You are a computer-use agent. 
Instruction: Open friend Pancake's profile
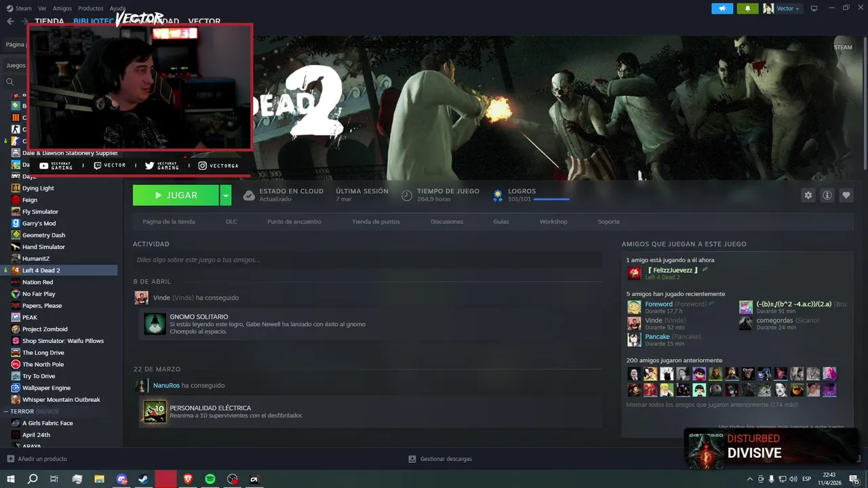657,337
